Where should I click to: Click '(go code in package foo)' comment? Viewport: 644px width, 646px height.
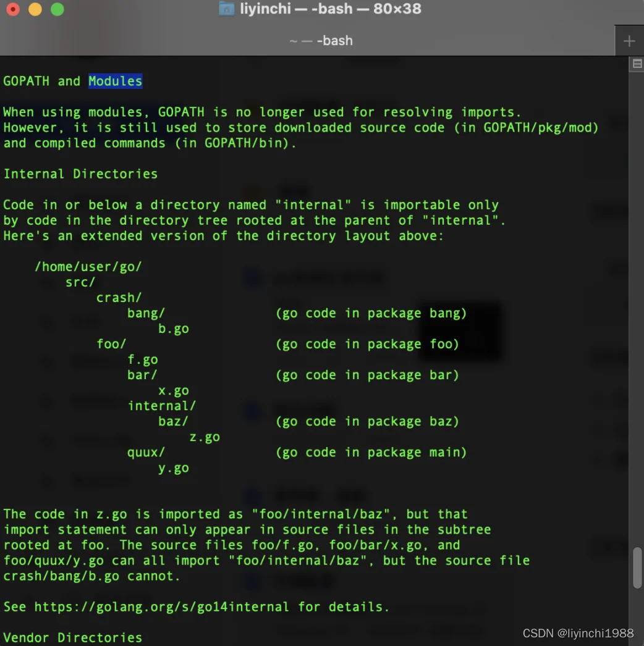367,344
